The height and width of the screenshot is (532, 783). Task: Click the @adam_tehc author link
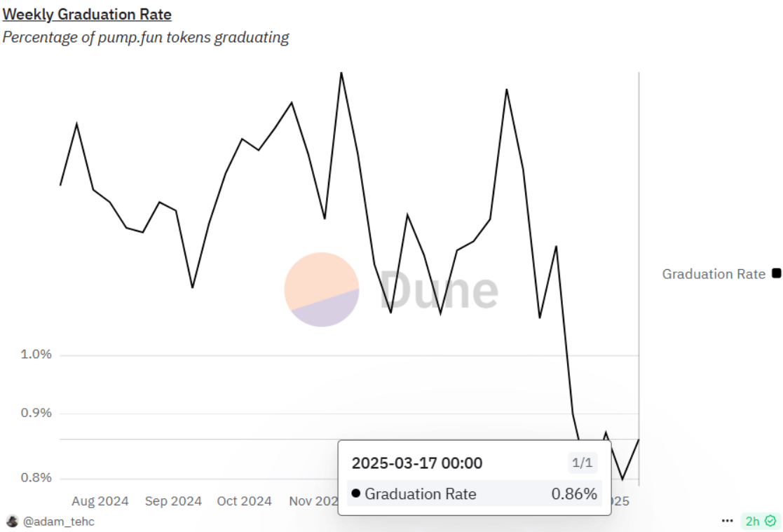(x=58, y=521)
